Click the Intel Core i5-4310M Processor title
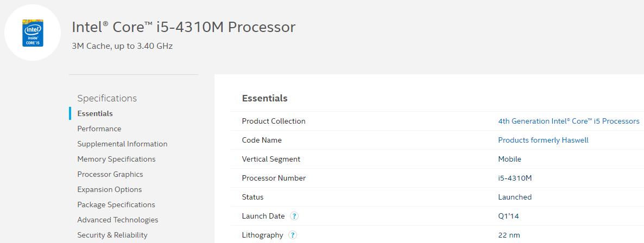This screenshot has width=644, height=243. [184, 27]
